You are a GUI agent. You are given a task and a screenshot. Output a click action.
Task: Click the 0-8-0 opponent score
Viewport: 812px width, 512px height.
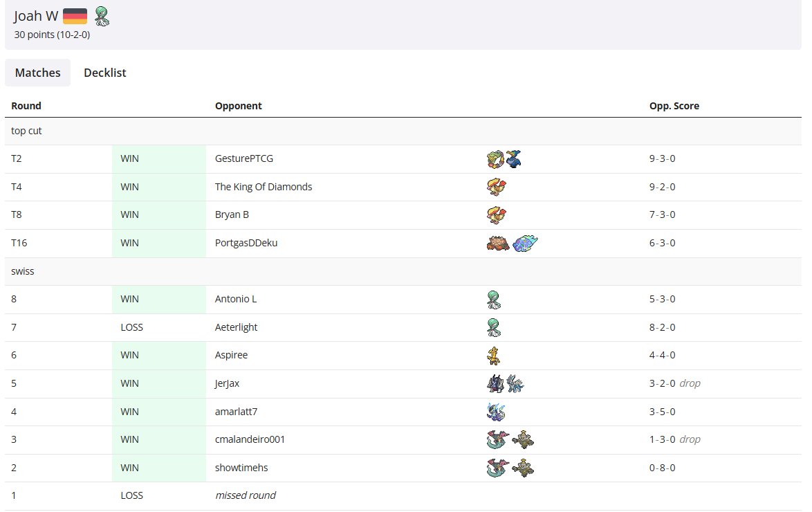point(663,468)
